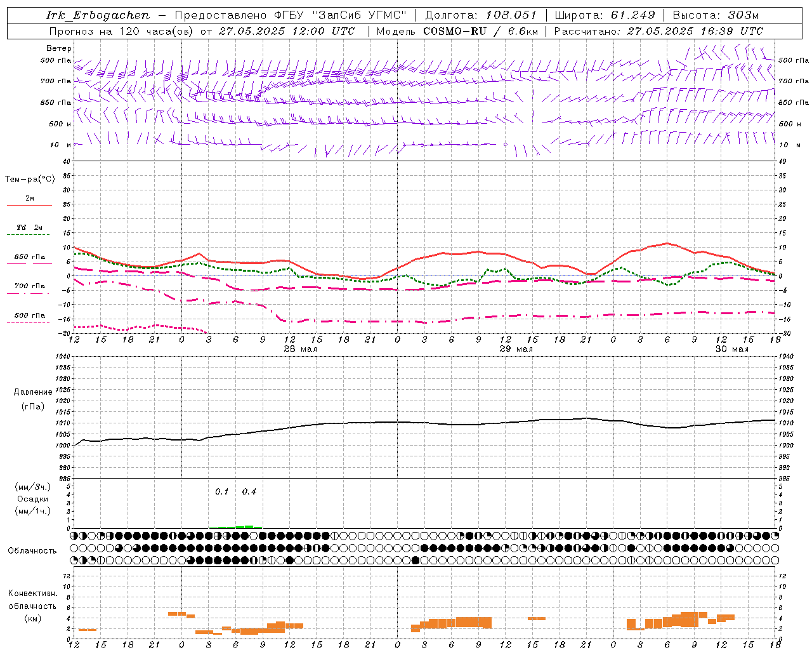Click the "28 мая" date label
The height and width of the screenshot is (650, 812).
pyautogui.click(x=301, y=349)
